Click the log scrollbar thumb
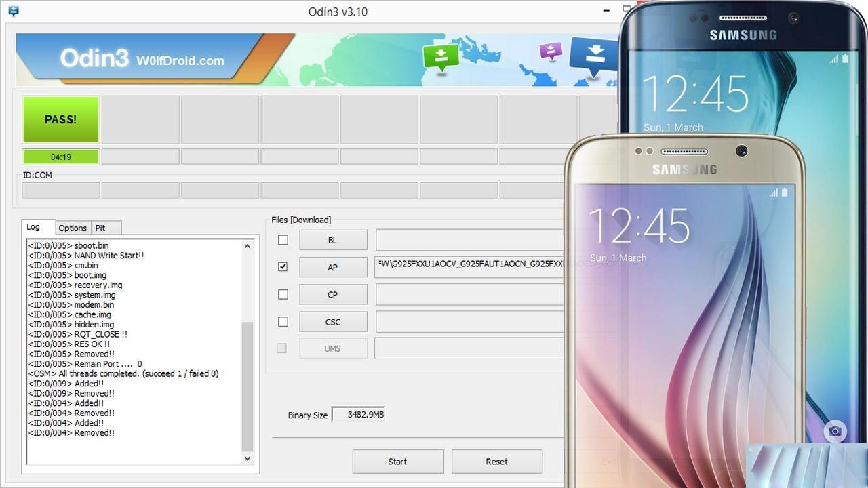Screen dimensions: 868x488 [x=248, y=386]
